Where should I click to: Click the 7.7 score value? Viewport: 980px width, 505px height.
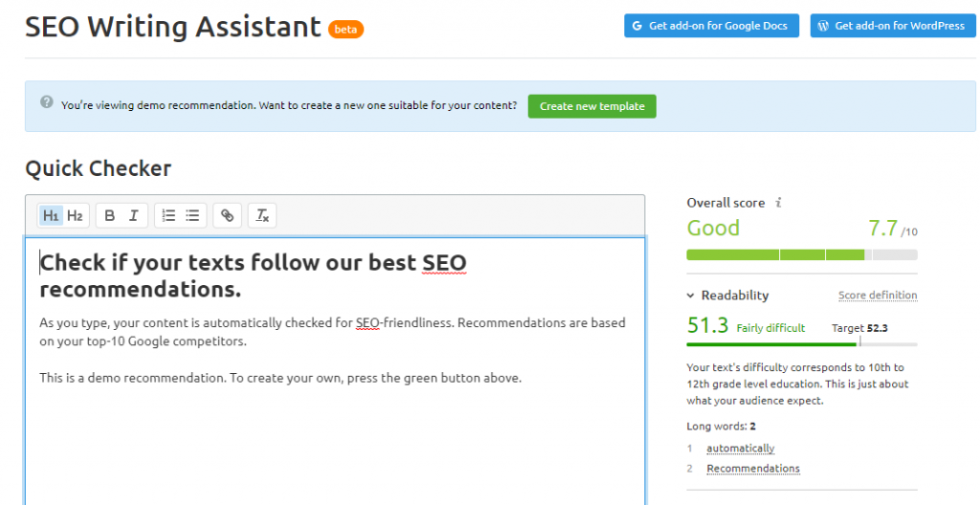pos(883,229)
